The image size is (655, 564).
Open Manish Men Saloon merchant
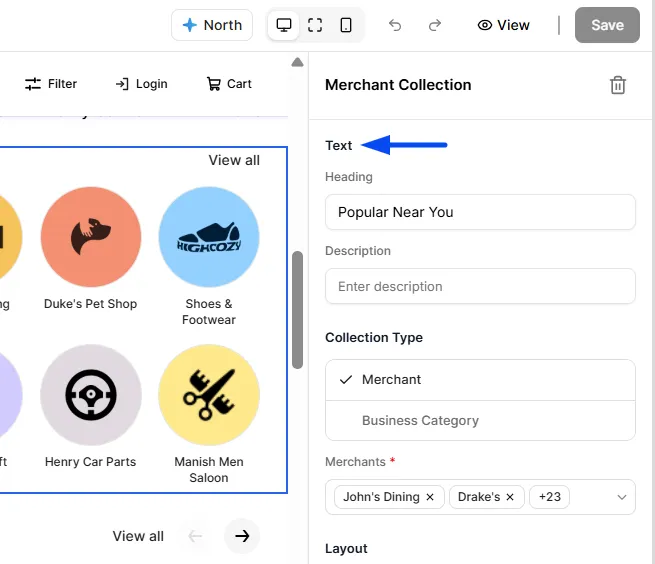[x=209, y=395]
